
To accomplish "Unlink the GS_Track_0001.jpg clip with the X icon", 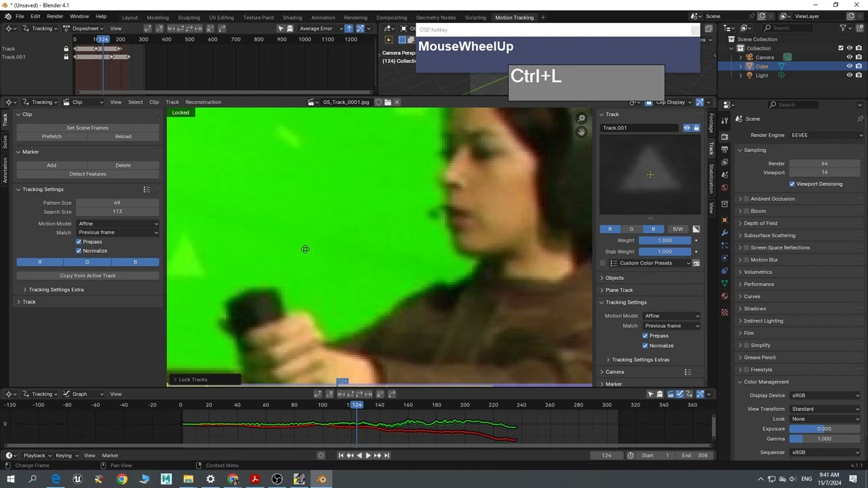I will pyautogui.click(x=397, y=102).
